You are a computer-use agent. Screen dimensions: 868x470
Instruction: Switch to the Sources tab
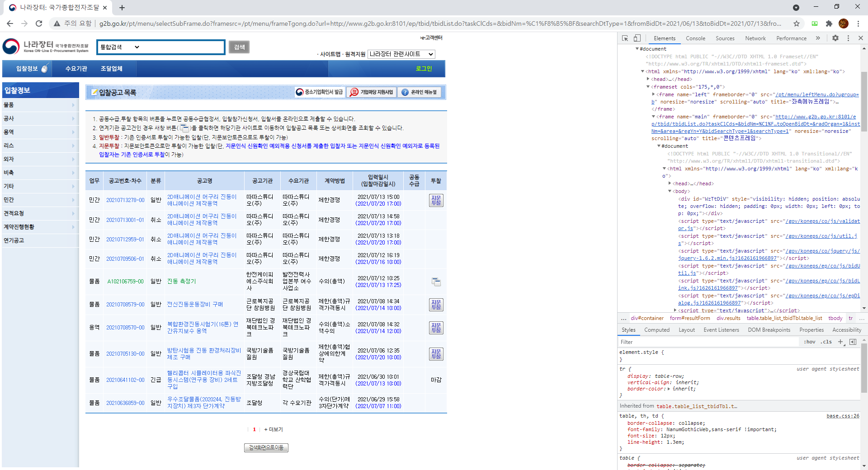725,38
